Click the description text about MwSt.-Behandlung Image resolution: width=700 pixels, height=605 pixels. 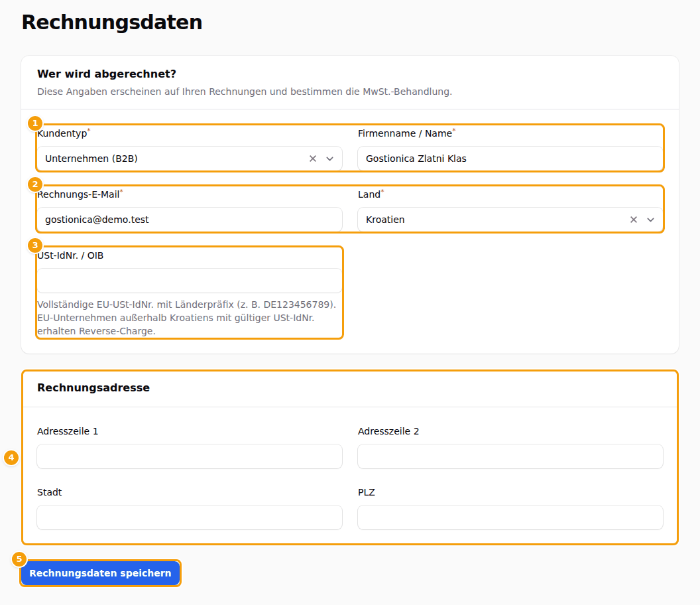coord(245,92)
